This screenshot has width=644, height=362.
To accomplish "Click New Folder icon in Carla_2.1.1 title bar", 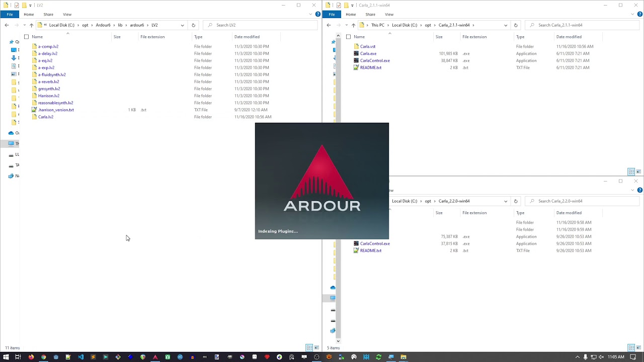I will (x=346, y=5).
